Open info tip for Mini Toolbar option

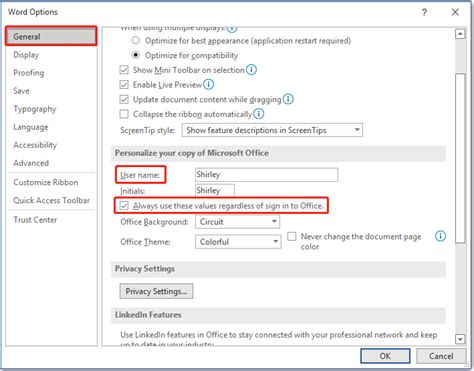[251, 70]
